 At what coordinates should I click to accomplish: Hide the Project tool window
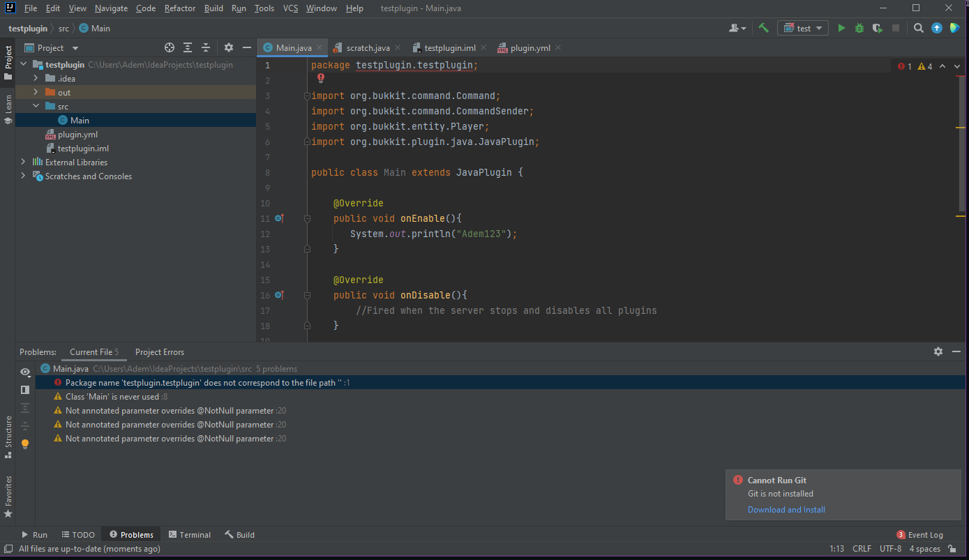[247, 47]
